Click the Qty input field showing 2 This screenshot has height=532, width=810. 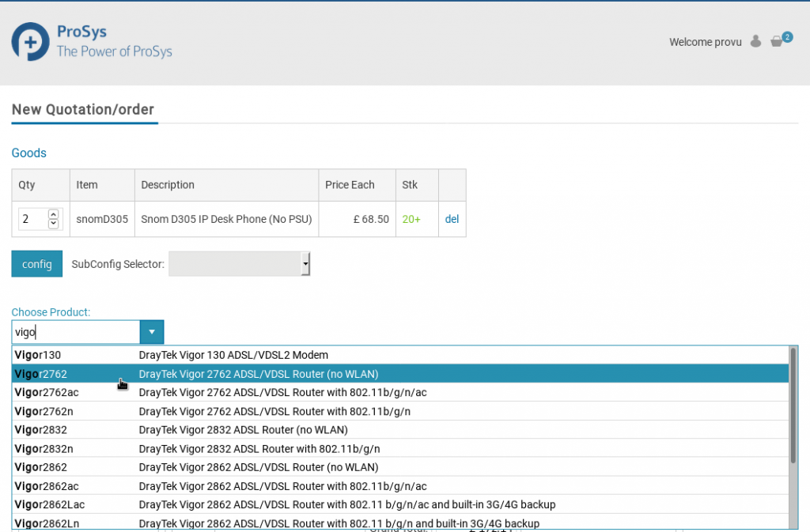(33, 219)
